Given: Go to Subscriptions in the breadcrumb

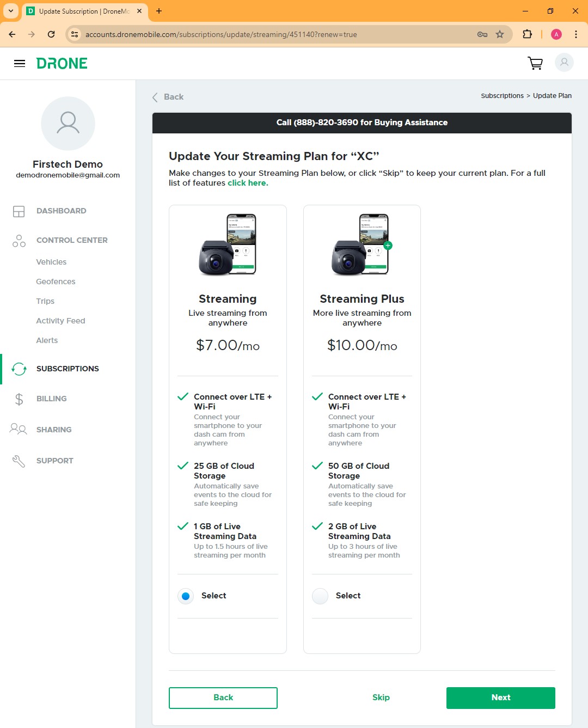Looking at the screenshot, I should (501, 95).
